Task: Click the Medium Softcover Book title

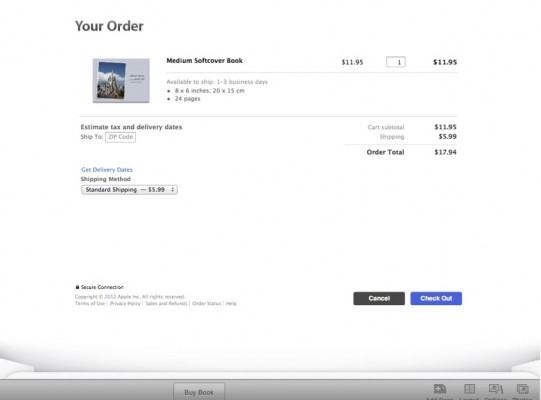Action: point(205,61)
